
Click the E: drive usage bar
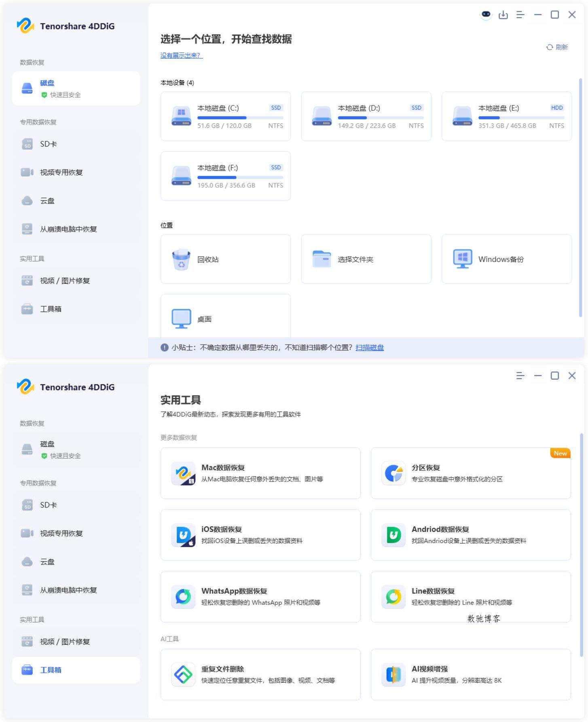[521, 118]
